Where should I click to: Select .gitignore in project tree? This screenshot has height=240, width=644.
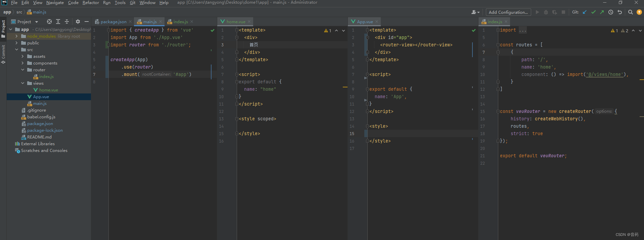coord(36,110)
